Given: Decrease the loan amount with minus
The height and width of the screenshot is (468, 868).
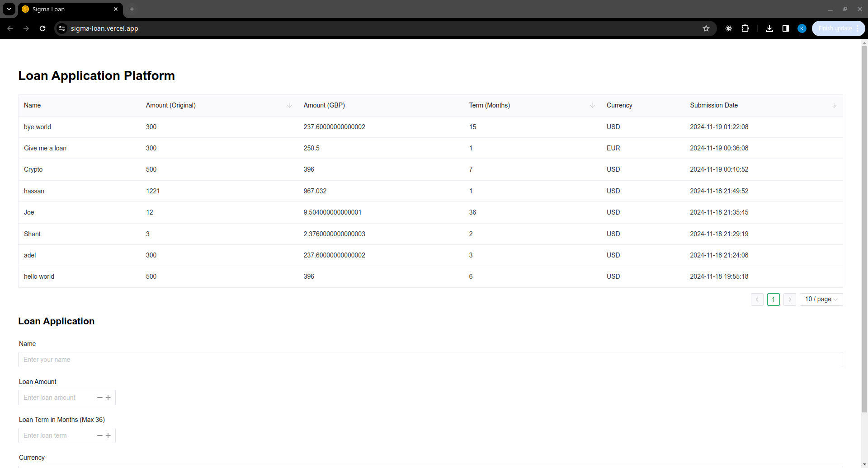Looking at the screenshot, I should pos(100,398).
